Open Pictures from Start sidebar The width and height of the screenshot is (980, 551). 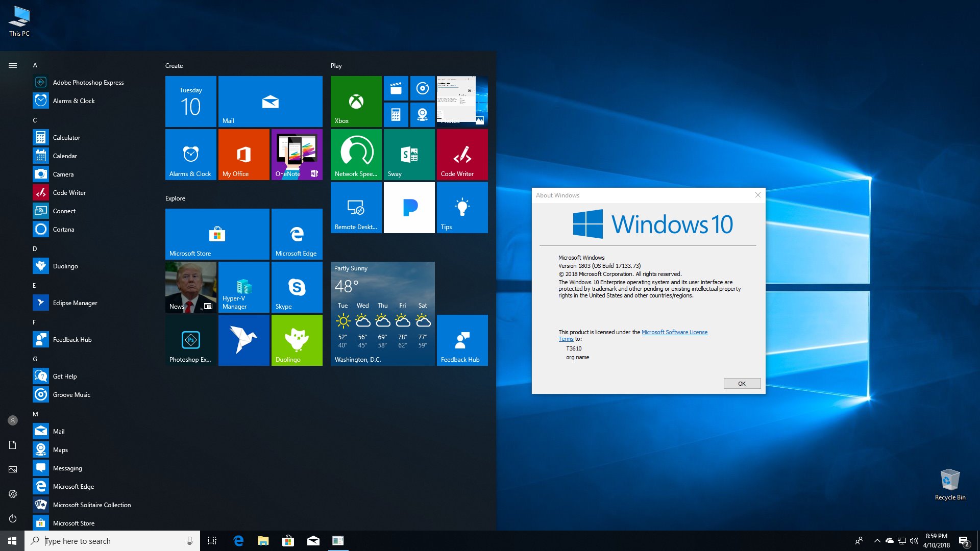pyautogui.click(x=13, y=469)
